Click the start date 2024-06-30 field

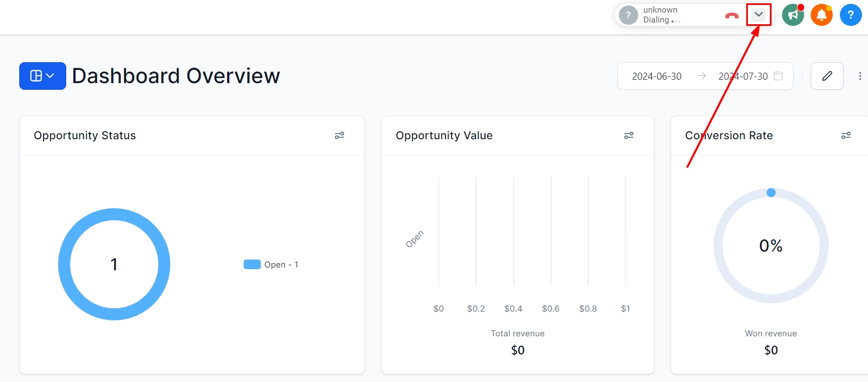[x=656, y=77]
